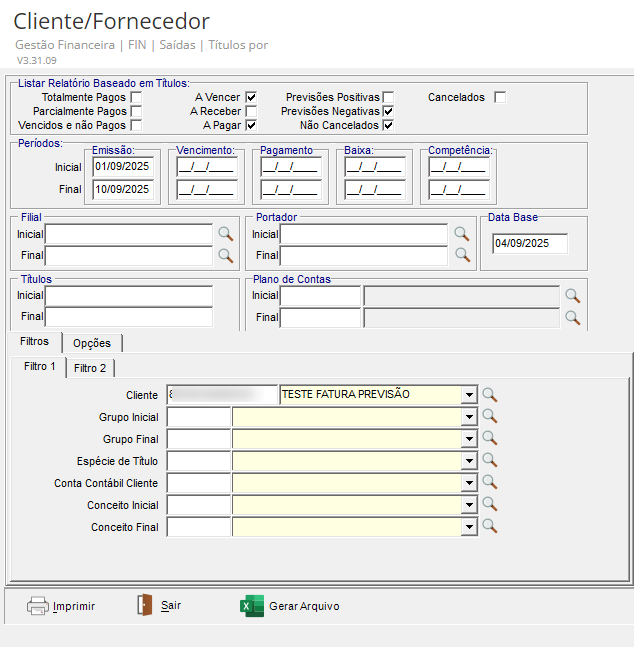Viewport: 634px width, 647px height.
Task: Enable the Totalmente Pagos checkbox
Action: [136, 97]
